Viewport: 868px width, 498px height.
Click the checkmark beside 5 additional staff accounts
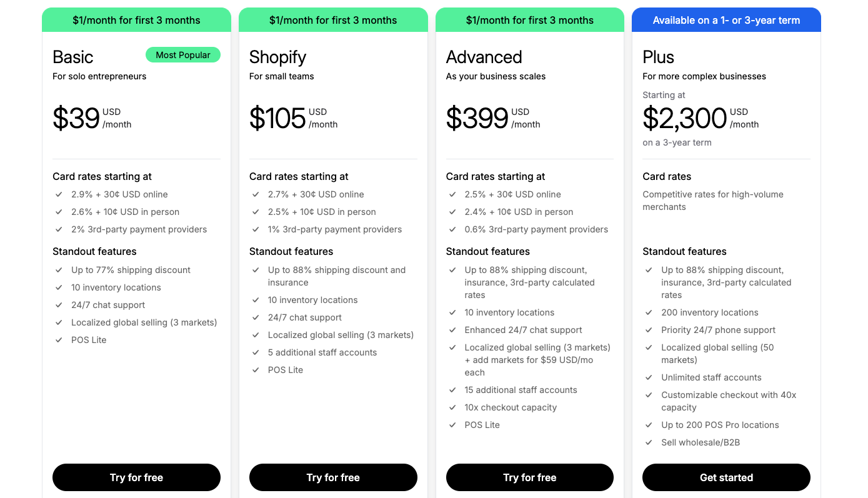(x=256, y=352)
